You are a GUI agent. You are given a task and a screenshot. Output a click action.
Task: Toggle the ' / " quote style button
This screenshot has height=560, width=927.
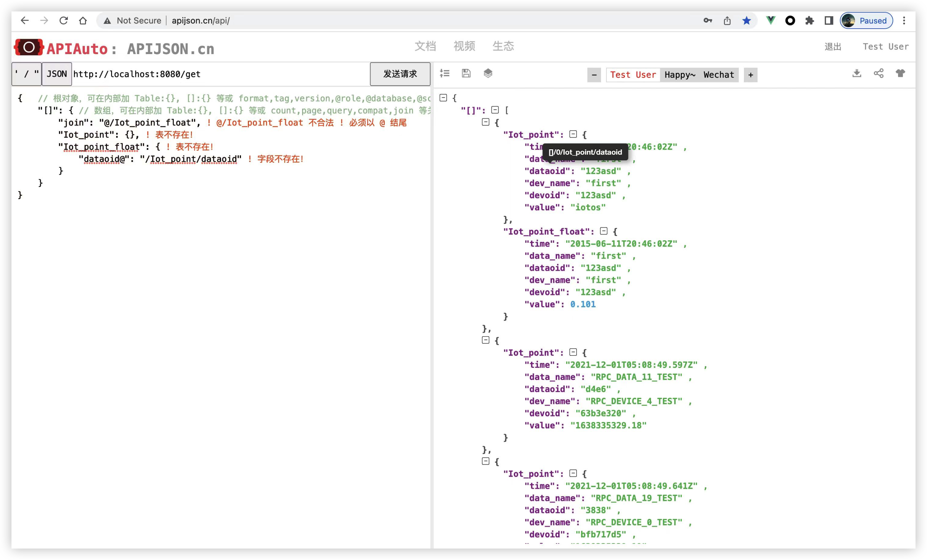pos(26,74)
